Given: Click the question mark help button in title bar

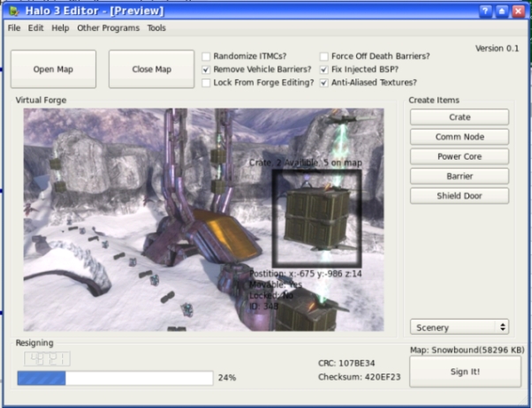Looking at the screenshot, I should click(485, 11).
